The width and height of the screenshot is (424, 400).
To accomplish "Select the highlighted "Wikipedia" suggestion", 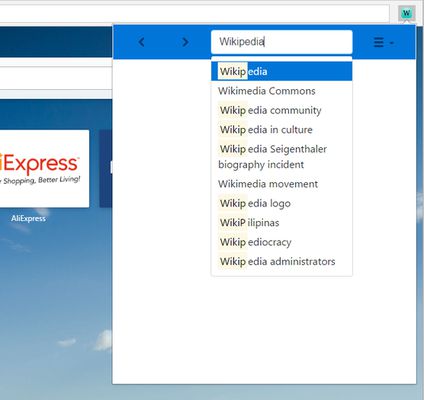I will tap(282, 71).
